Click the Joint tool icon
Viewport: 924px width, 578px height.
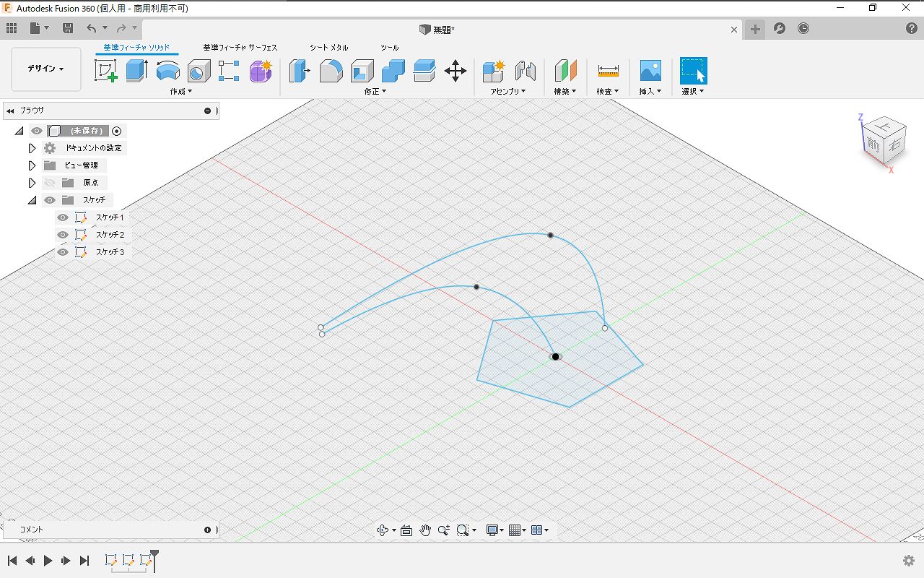click(x=526, y=71)
